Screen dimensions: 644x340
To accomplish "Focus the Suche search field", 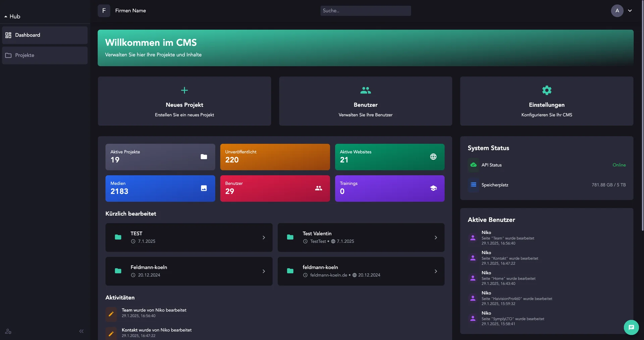I will point(366,11).
